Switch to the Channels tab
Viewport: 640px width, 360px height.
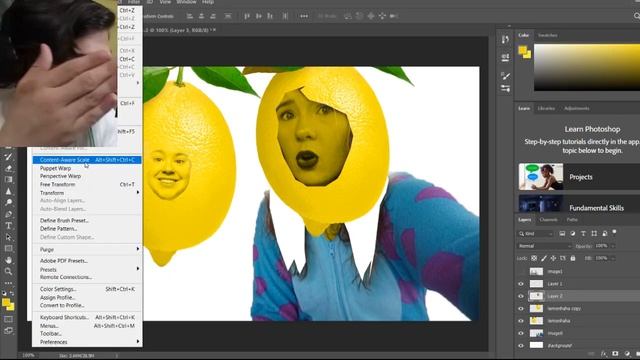[x=548, y=220]
